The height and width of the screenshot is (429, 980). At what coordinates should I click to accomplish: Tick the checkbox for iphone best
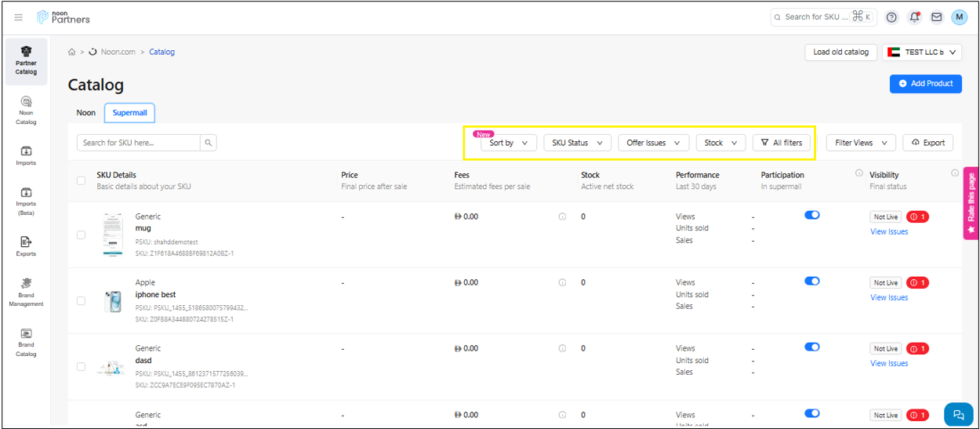click(x=82, y=300)
